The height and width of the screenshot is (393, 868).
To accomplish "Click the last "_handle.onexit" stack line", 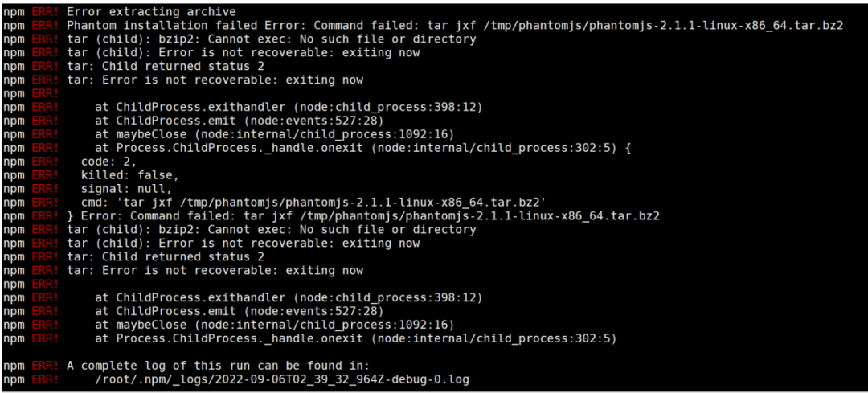I will 356,338.
